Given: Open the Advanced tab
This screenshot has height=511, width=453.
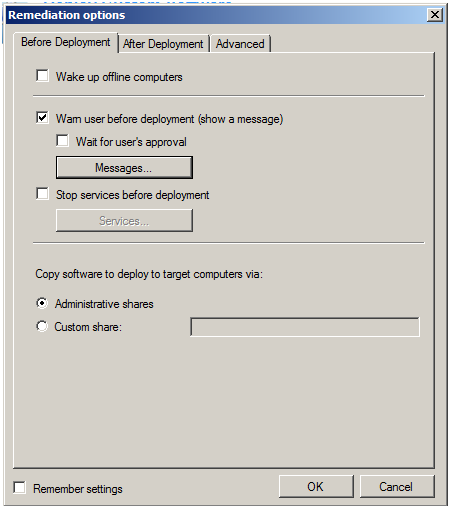Looking at the screenshot, I should click(x=240, y=44).
